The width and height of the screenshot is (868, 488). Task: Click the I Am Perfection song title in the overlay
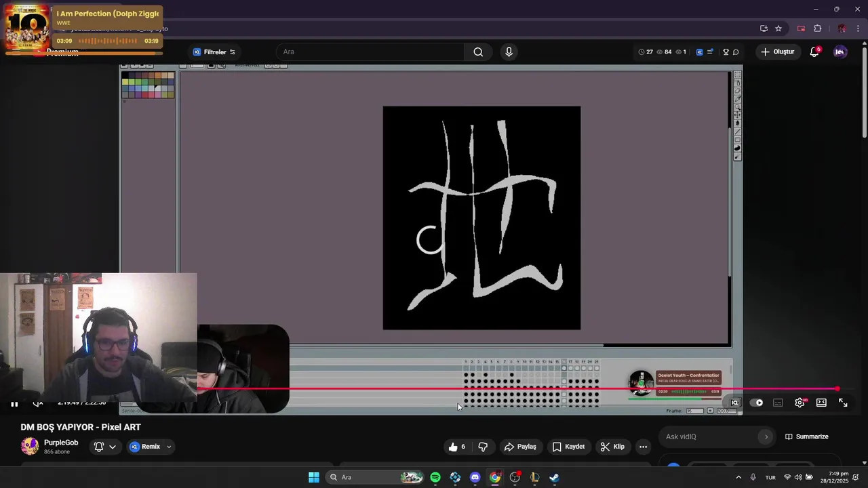click(107, 14)
